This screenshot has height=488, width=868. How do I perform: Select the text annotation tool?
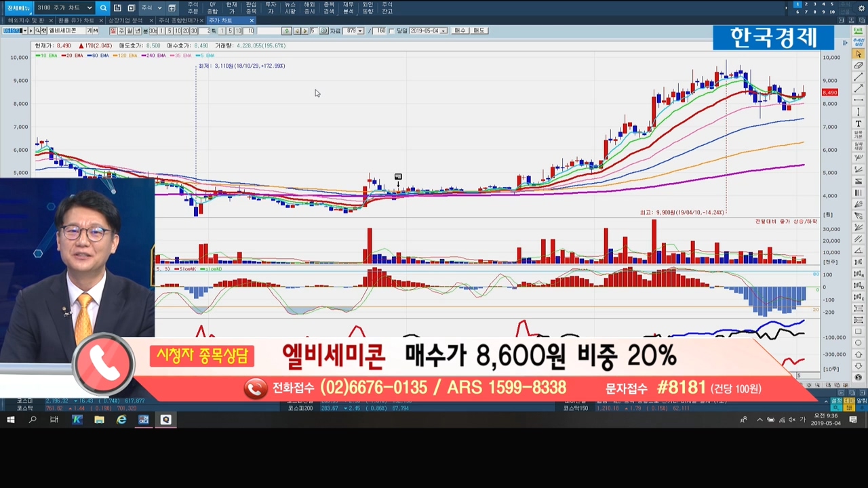(x=859, y=123)
